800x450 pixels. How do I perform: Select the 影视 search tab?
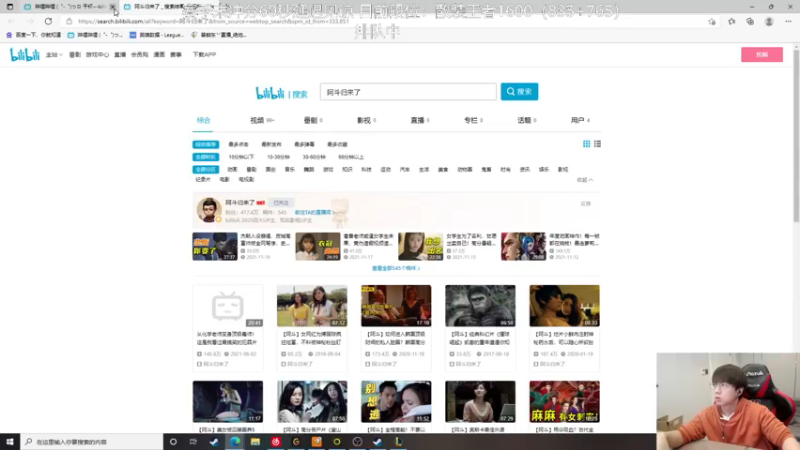366,120
